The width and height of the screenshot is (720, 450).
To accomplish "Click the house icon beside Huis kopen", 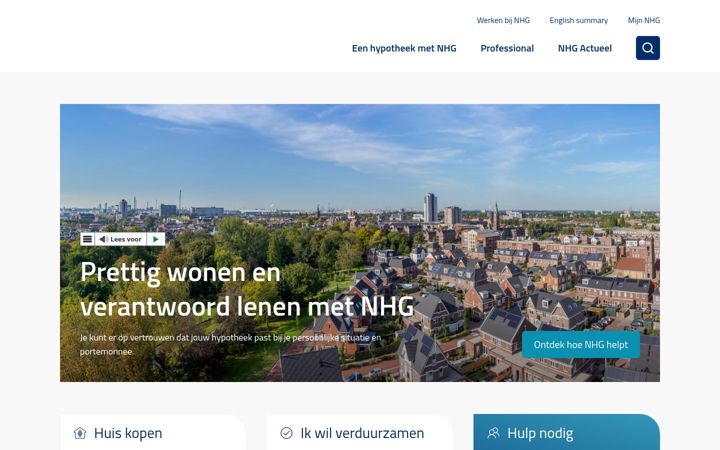I will coord(80,433).
